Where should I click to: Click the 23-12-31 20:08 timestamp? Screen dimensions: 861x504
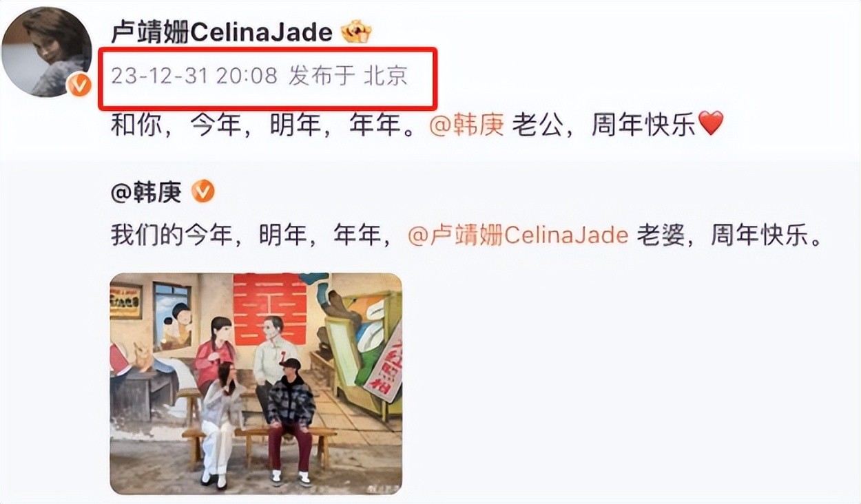pyautogui.click(x=194, y=75)
